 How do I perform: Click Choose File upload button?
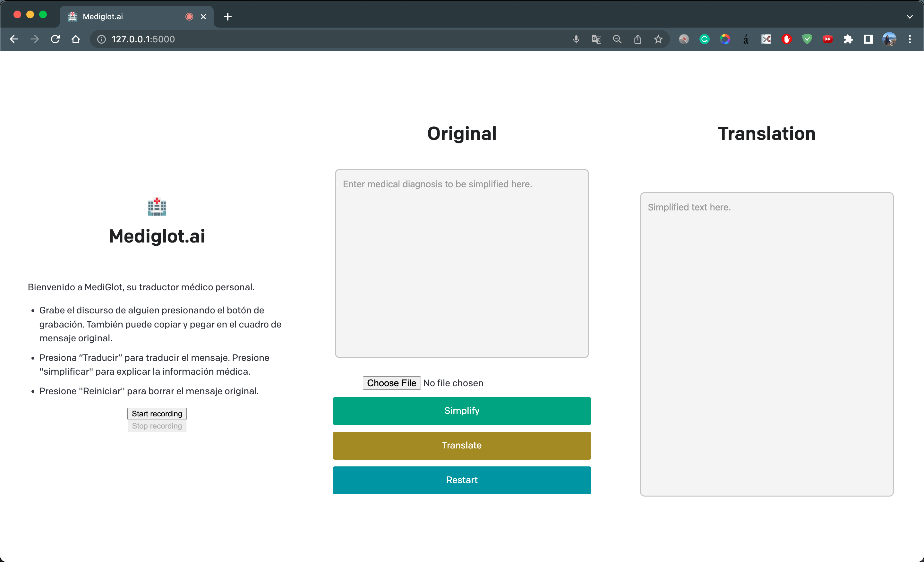[391, 383]
